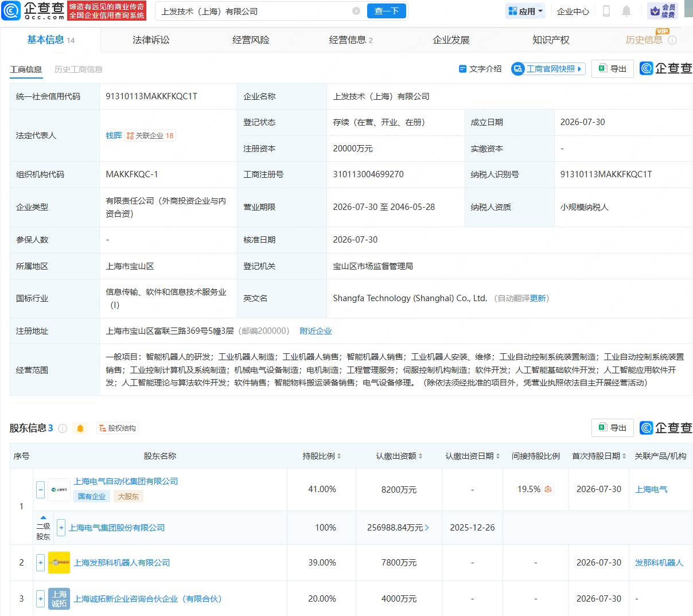Click the 会员续费 membership icon
Viewport: 693px width, 616px height.
tap(663, 11)
